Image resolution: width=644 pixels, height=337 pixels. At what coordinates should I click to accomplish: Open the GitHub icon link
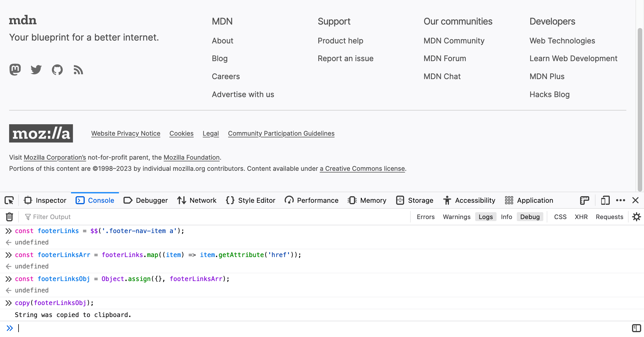pyautogui.click(x=57, y=70)
